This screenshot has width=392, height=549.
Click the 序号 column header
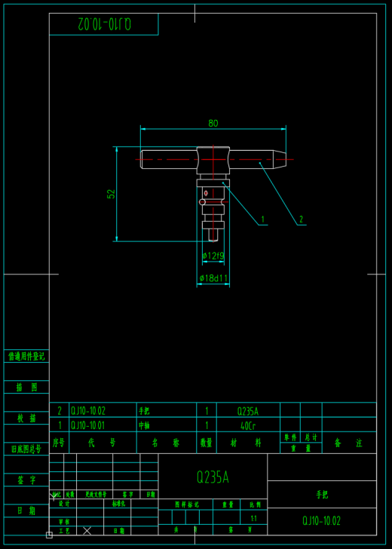tap(59, 443)
